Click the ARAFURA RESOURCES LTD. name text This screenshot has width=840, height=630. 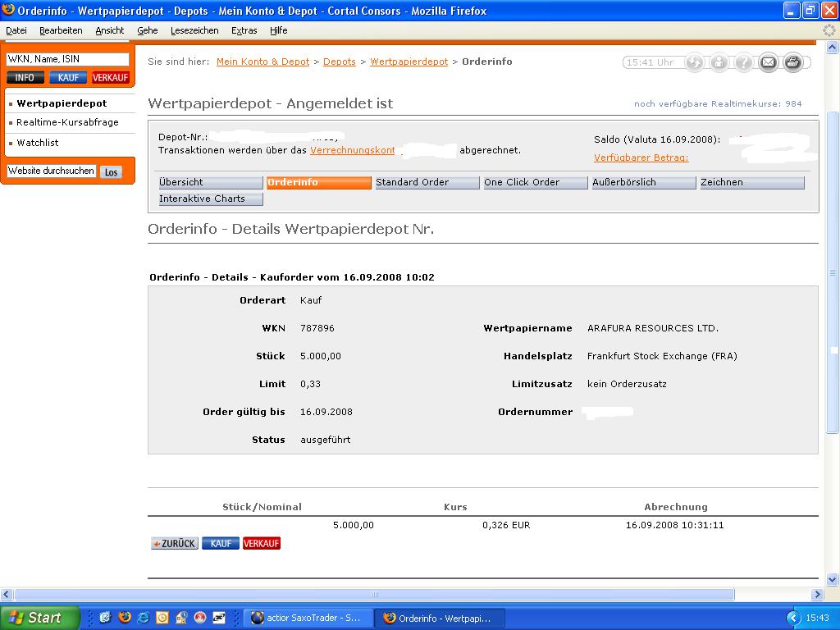(x=653, y=328)
